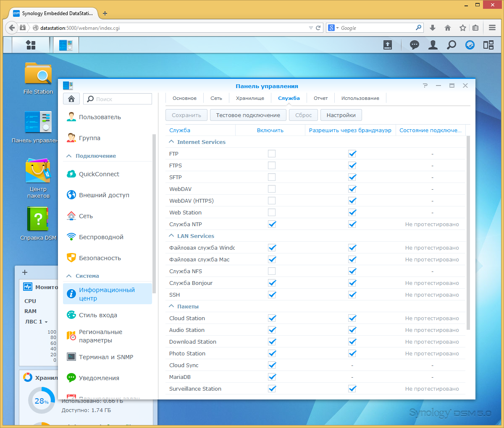This screenshot has height=428, width=504.
Task: Collapse the Пакеты group
Action: tap(171, 306)
